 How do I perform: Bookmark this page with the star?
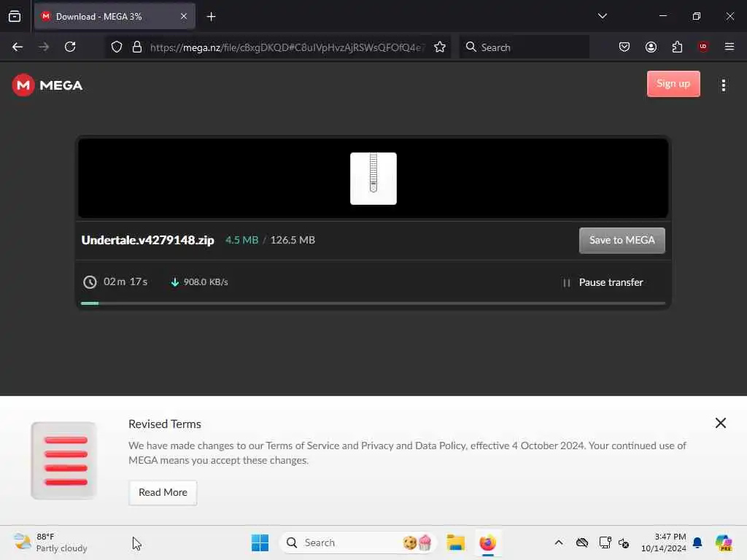pos(440,47)
